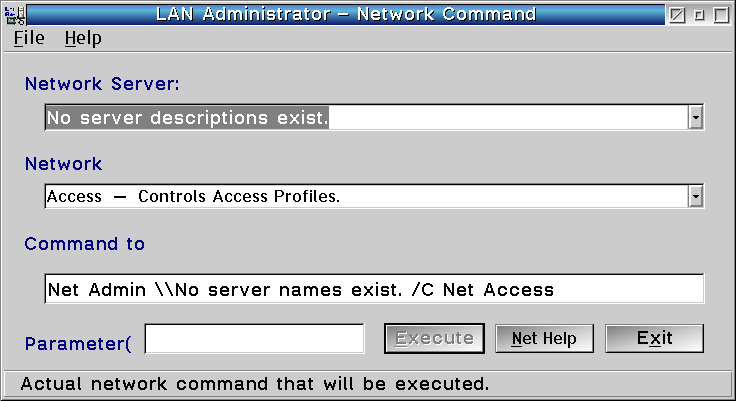The width and height of the screenshot is (736, 401).
Task: Expand the Network command dropdown arrow
Action: pos(696,196)
